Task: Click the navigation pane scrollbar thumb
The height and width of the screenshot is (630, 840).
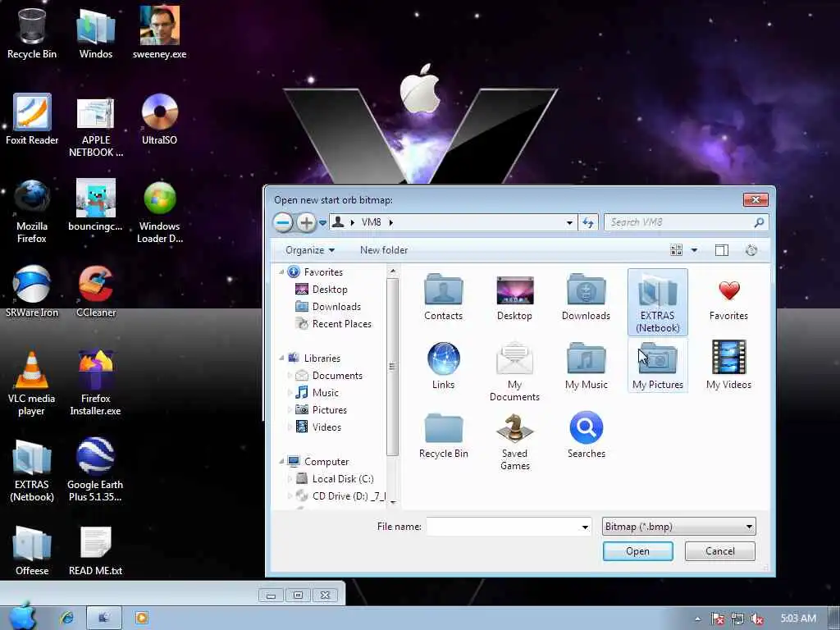Action: 392,367
